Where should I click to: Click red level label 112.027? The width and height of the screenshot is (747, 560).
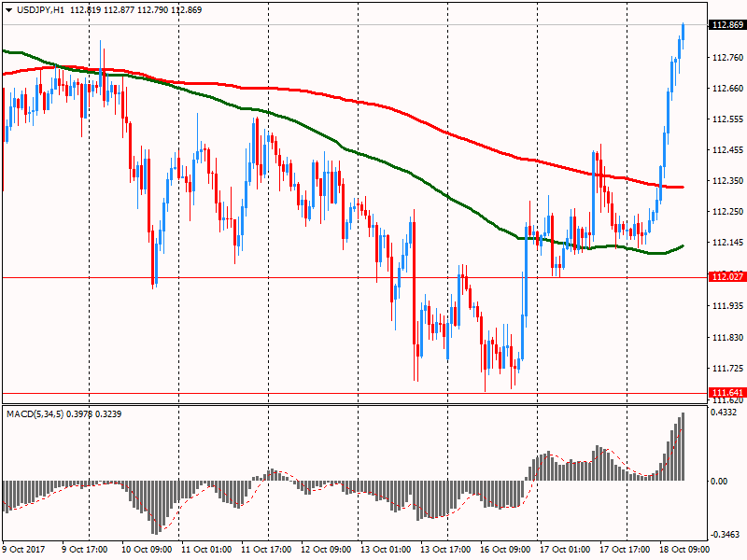click(727, 276)
